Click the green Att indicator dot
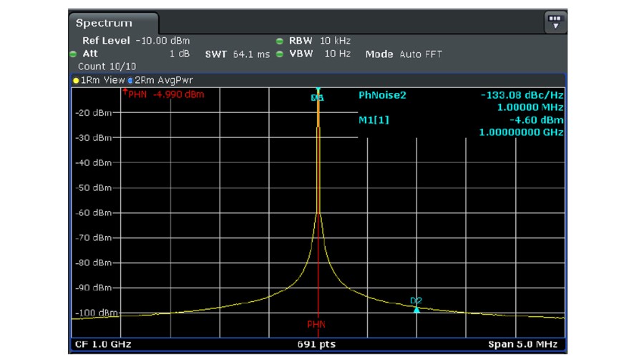Viewport: 644px width, 362px height. pos(73,54)
